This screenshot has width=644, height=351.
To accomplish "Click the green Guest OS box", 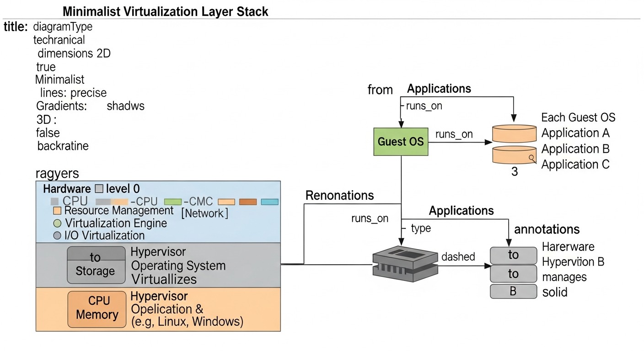I will [401, 142].
